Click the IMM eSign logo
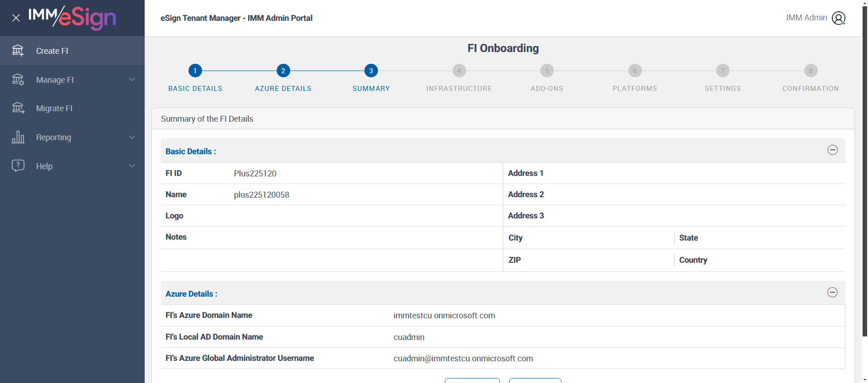Viewport: 868px width, 383px height. [x=72, y=18]
